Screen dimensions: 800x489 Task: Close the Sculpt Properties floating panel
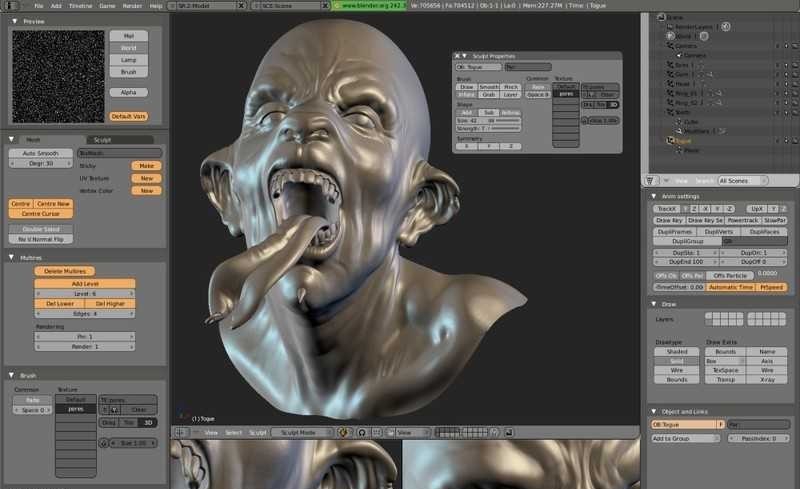[457, 56]
